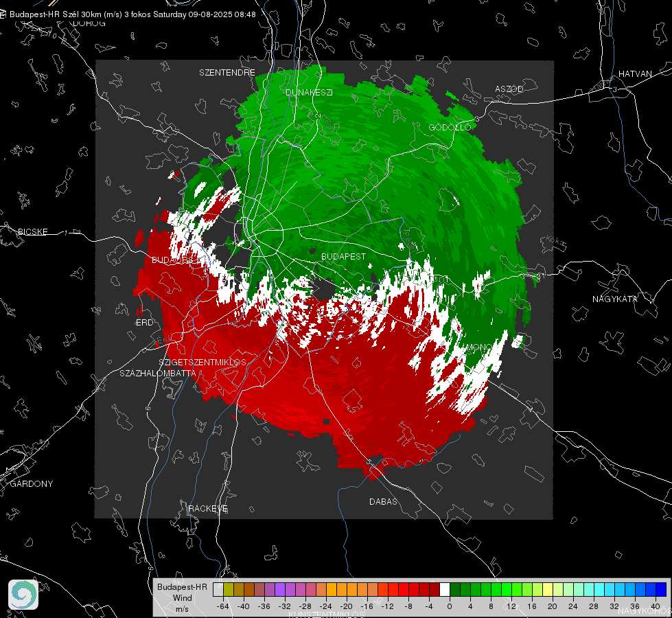Pick the light grey first swatch of legend
The width and height of the screenshot is (672, 618).
(218, 590)
